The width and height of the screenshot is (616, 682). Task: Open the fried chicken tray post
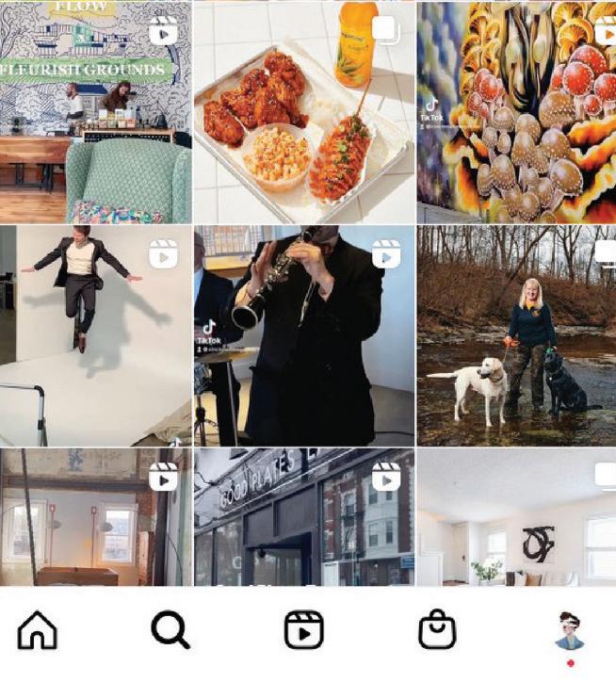[304, 113]
